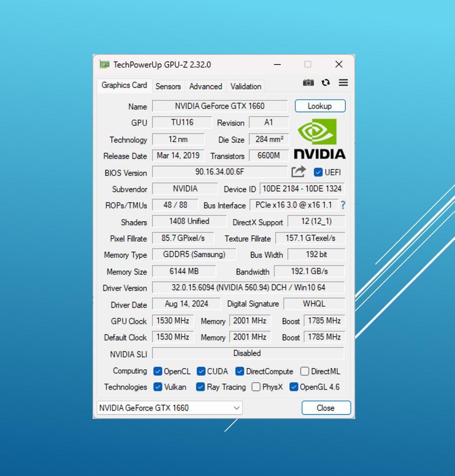455x476 pixels.
Task: Click the Subvendor value NVIDIA
Action: pyautogui.click(x=185, y=189)
